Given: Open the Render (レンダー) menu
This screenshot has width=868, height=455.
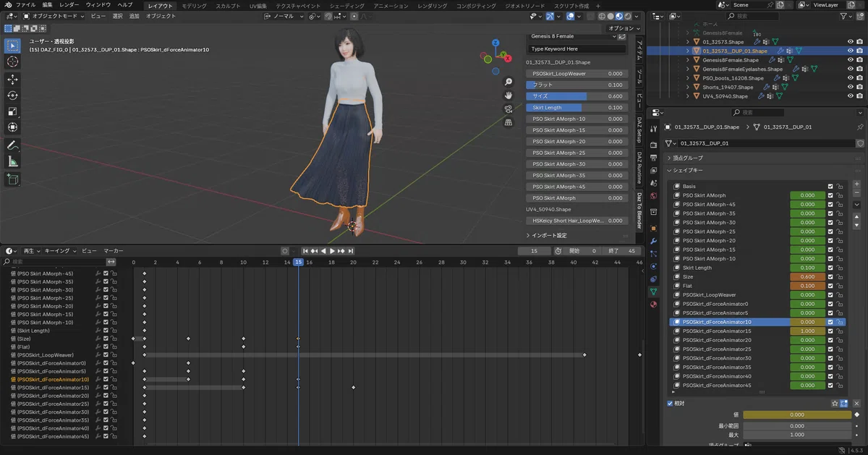Looking at the screenshot, I should (x=69, y=4).
